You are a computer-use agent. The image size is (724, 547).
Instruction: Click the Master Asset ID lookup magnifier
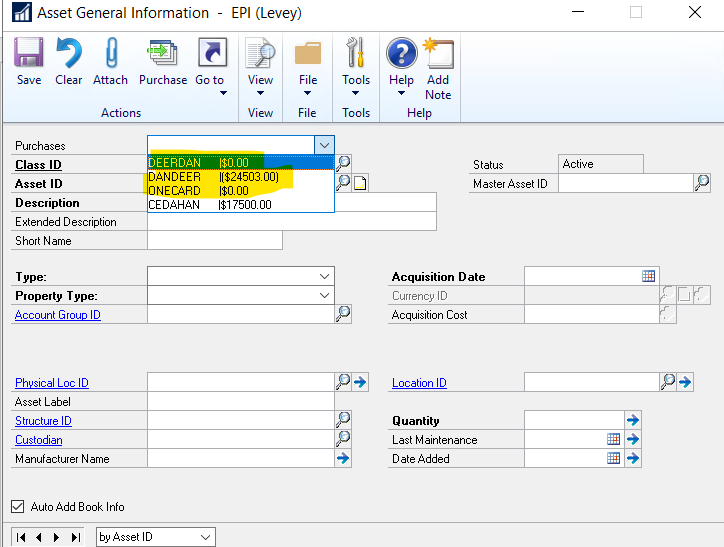702,183
